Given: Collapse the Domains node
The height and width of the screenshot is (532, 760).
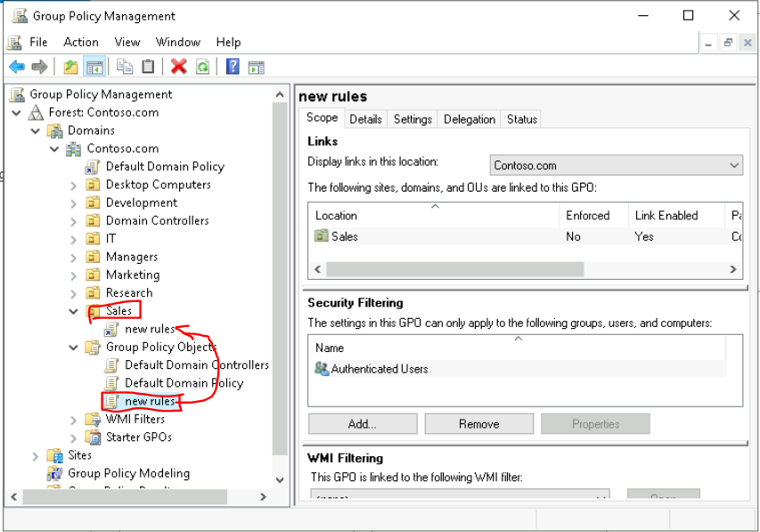Looking at the screenshot, I should 36,131.
